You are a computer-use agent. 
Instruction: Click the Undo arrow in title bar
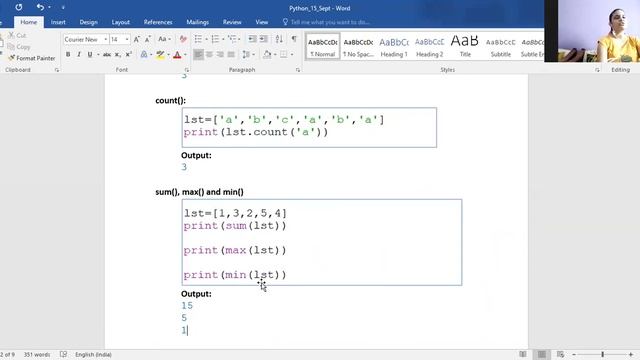[40, 7]
